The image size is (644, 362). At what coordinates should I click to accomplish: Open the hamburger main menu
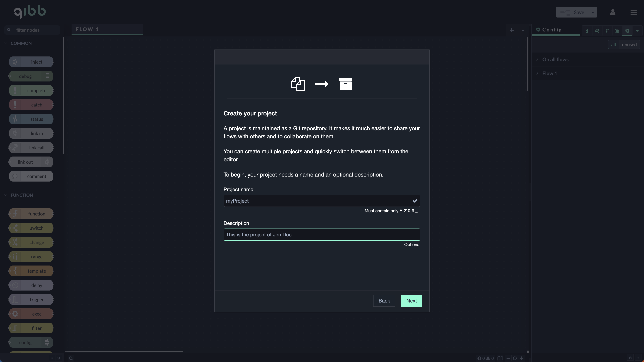633,12
